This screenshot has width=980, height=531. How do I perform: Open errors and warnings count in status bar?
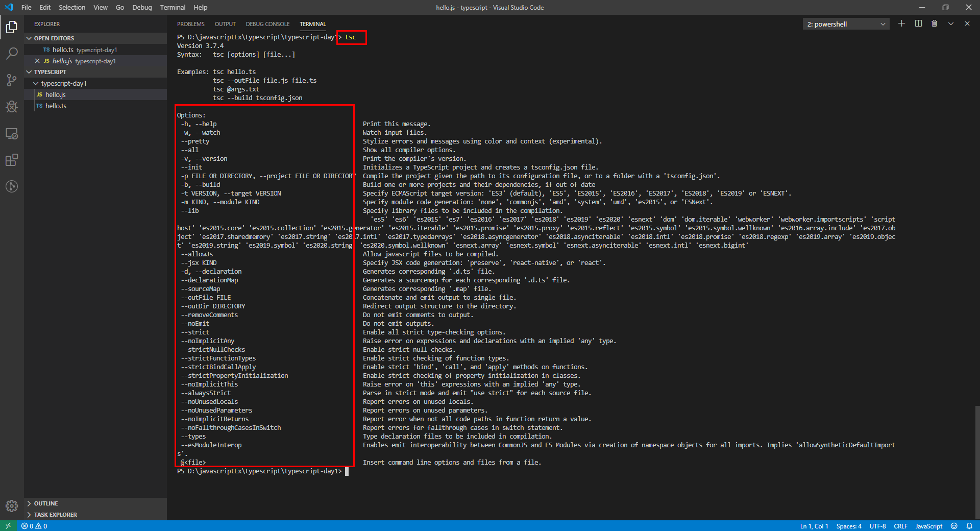(34, 526)
